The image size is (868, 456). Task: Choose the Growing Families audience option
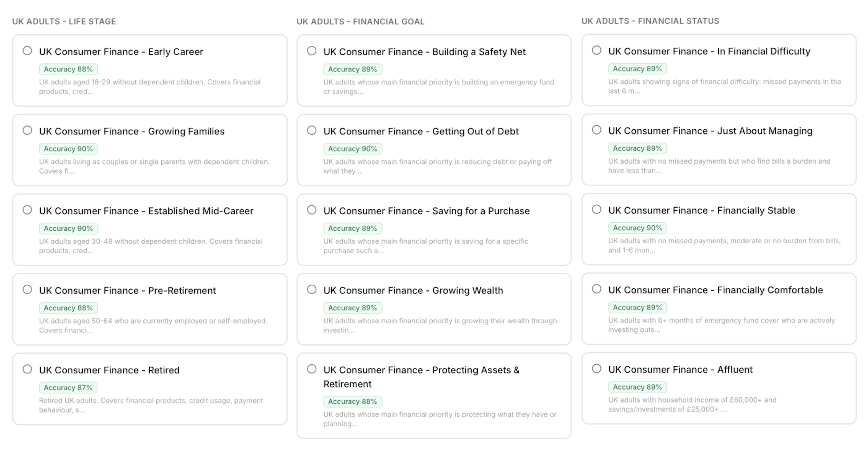coord(27,130)
